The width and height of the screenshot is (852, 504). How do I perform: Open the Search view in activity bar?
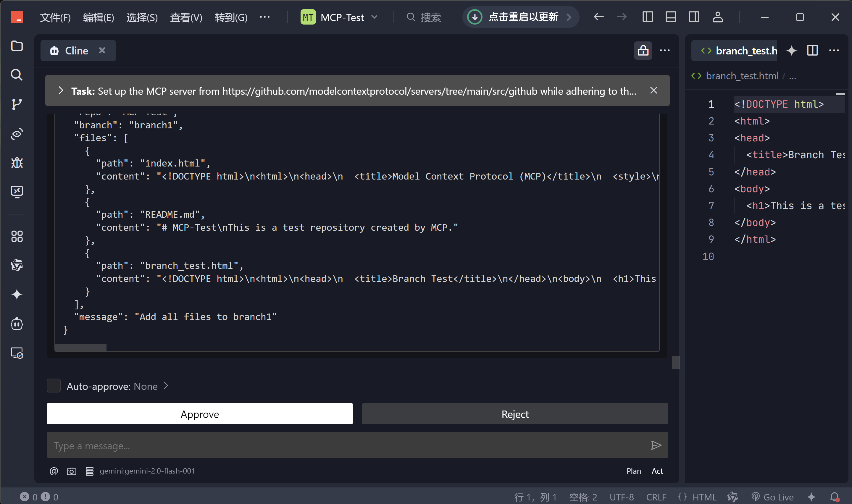click(17, 75)
